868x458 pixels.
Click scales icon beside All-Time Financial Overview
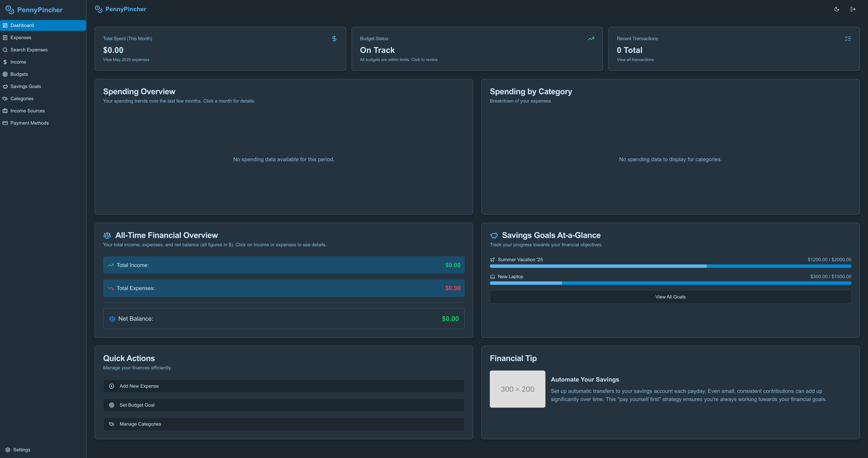click(x=107, y=235)
